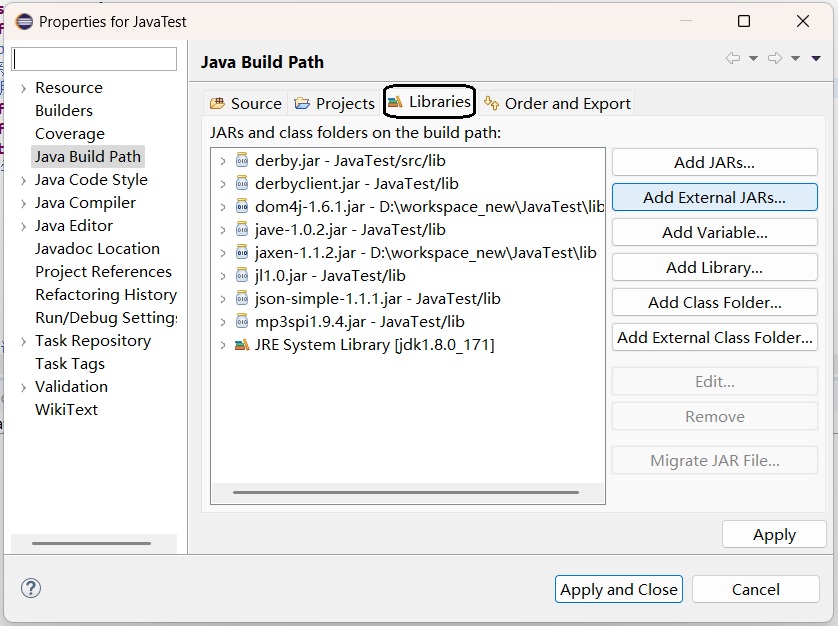This screenshot has width=838, height=626.
Task: Click the JAR list horizontal scrollbar
Action: tap(406, 492)
